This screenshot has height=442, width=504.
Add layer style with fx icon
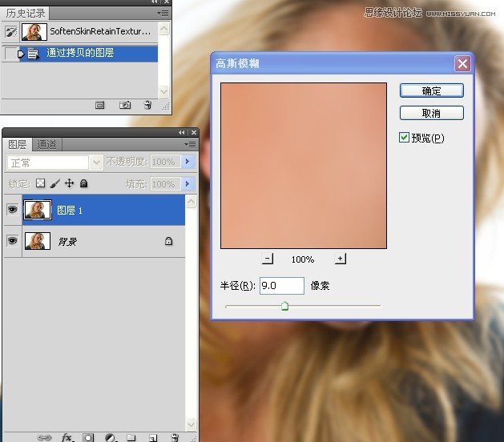67,437
